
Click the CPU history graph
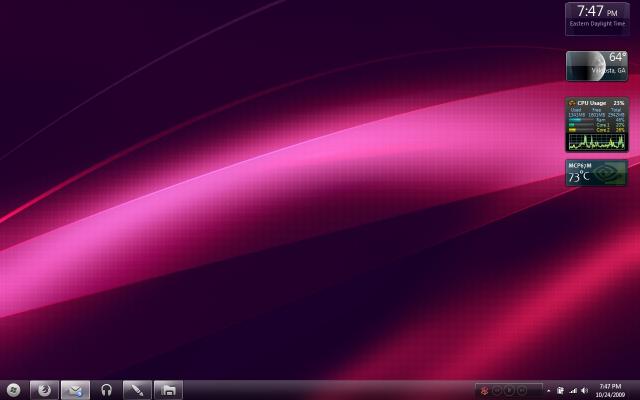597,141
